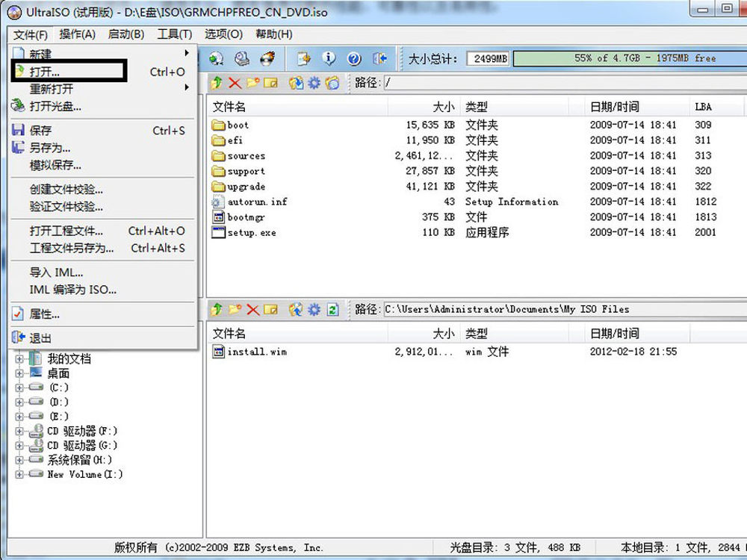Click the blue Help question-mark toolbar icon
747x560 pixels.
click(354, 58)
